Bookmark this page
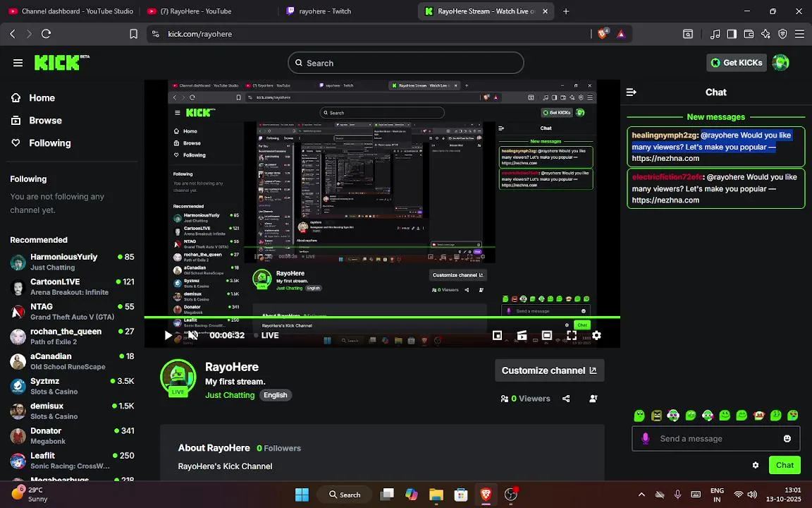The width and height of the screenshot is (812, 508). (x=134, y=34)
